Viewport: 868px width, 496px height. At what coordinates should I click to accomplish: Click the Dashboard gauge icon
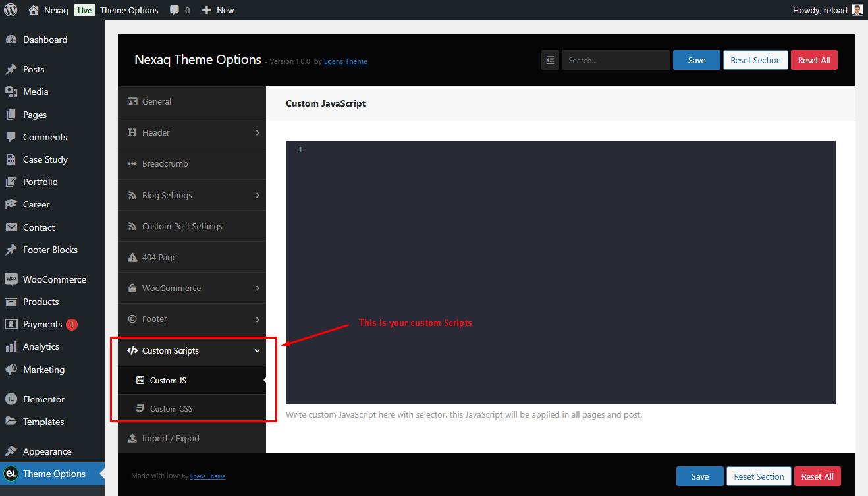(11, 40)
